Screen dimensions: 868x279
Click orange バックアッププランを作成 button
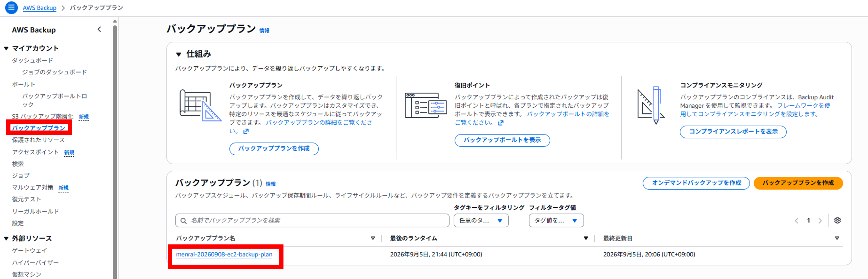[798, 183]
